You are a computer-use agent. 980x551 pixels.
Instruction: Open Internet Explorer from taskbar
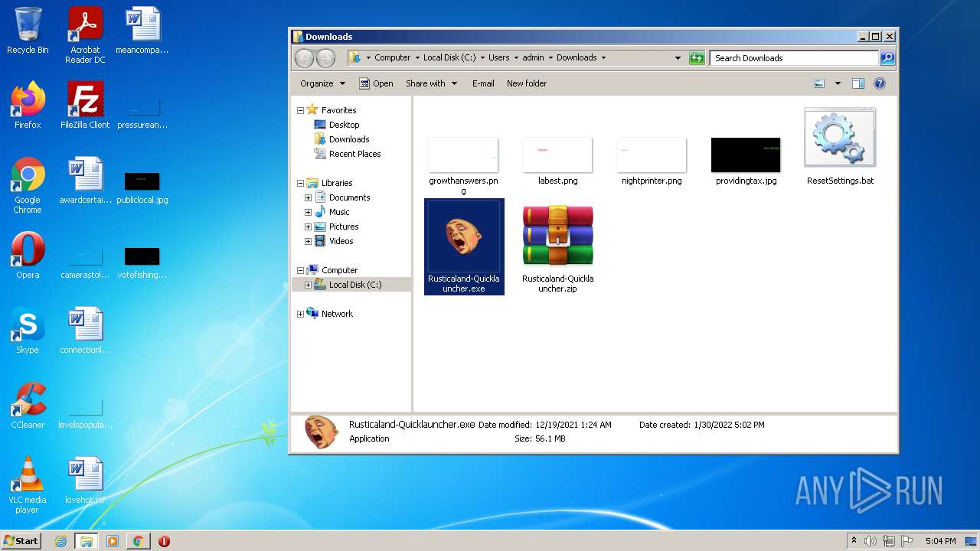[61, 541]
